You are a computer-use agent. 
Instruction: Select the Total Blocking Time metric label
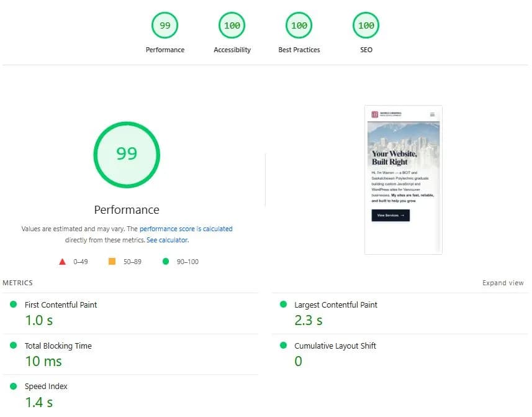58,346
